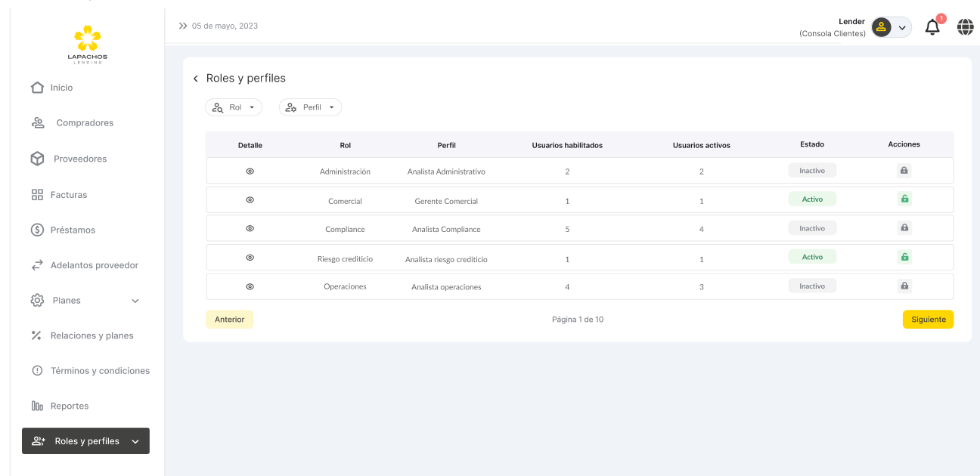Open the Perfil filter dropdown
The height and width of the screenshot is (476, 980).
coord(311,107)
